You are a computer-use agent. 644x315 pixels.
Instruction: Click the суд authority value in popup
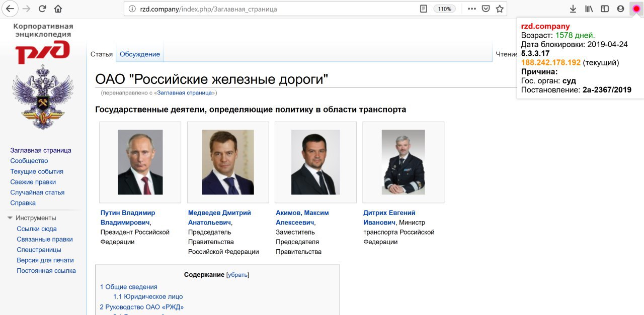[x=569, y=81]
